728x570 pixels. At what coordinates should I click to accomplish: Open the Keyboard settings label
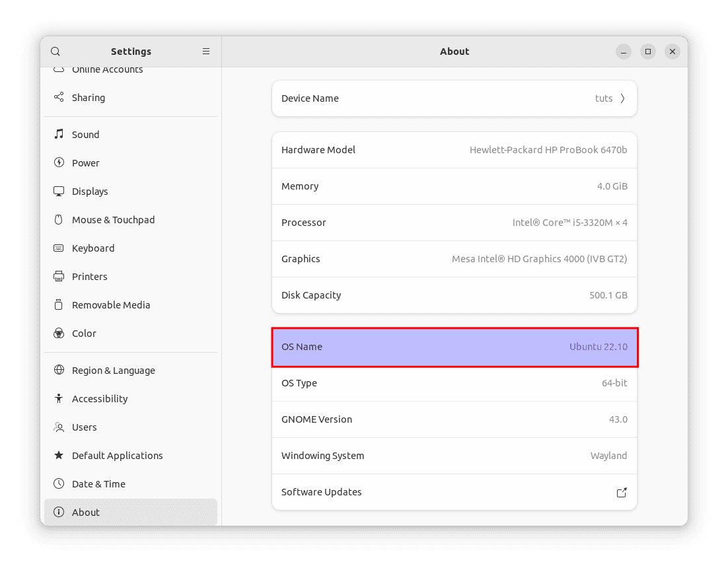click(93, 248)
